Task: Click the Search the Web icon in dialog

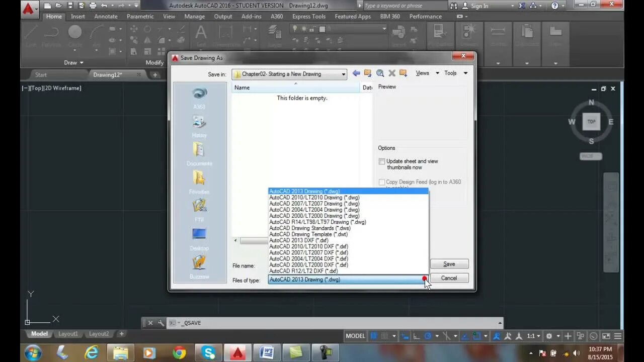Action: click(x=380, y=73)
